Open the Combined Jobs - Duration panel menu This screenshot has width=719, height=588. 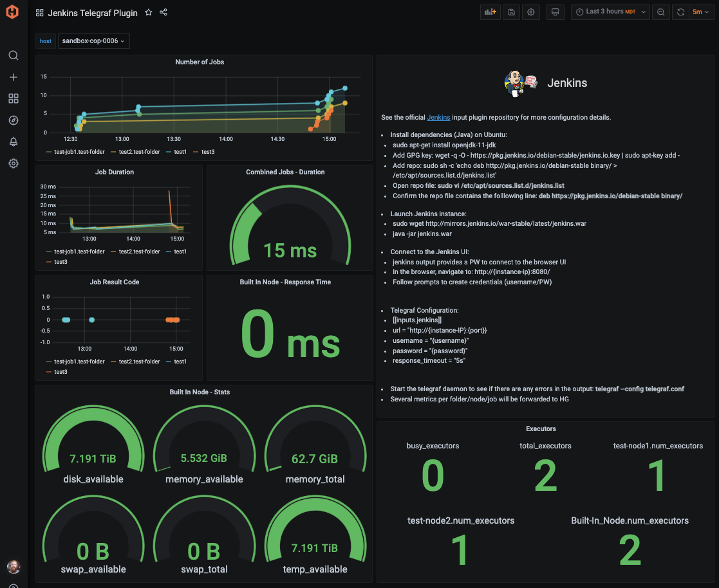pos(285,172)
